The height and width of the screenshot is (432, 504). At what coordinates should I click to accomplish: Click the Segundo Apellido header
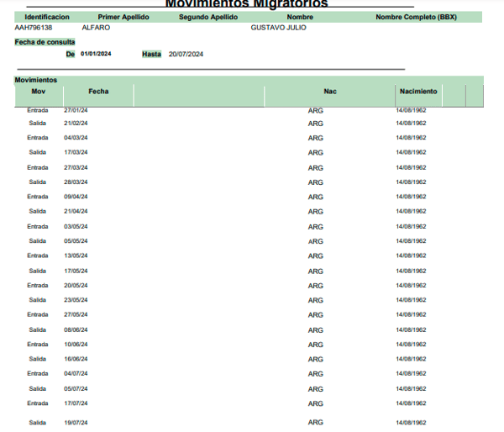click(x=208, y=17)
